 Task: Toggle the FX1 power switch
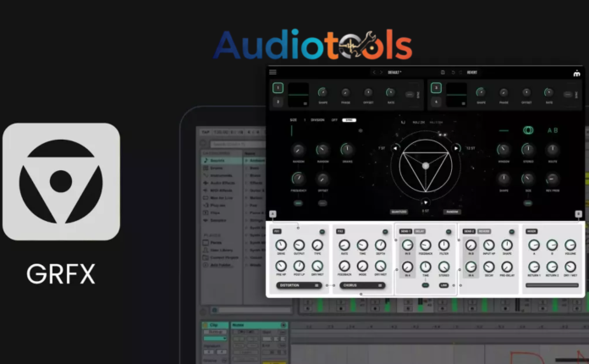pos(322,231)
